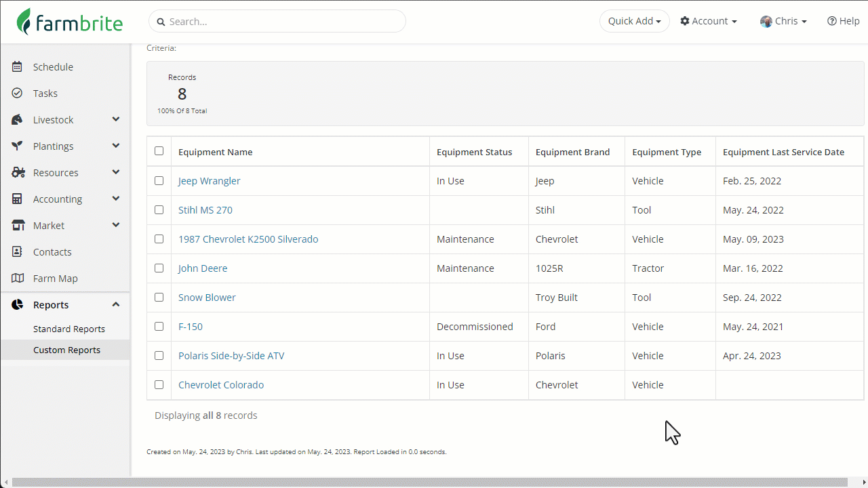Image resolution: width=868 pixels, height=488 pixels.
Task: Open the Snow Blower equipment link
Action: pos(207,298)
